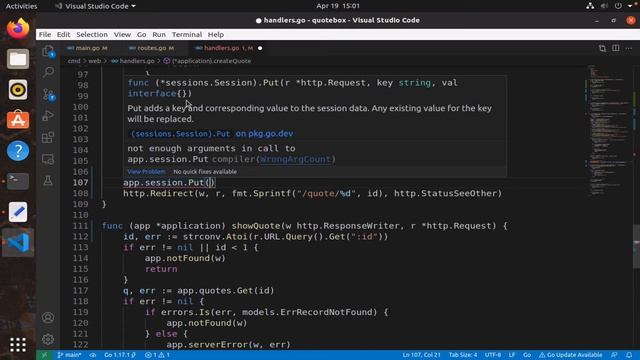Click Go language mode in status bar
This screenshot has height=360, width=640.
527,355
